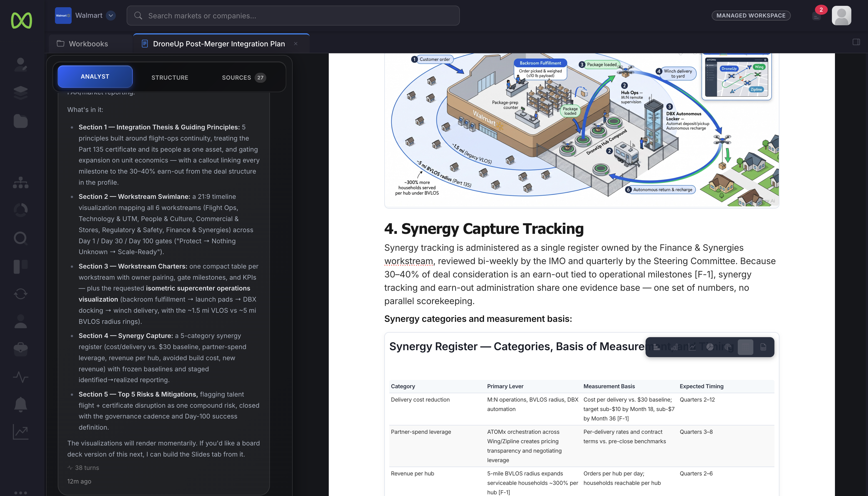This screenshot has width=868, height=496.
Task: Show more sidebar items via three dots
Action: [21, 493]
